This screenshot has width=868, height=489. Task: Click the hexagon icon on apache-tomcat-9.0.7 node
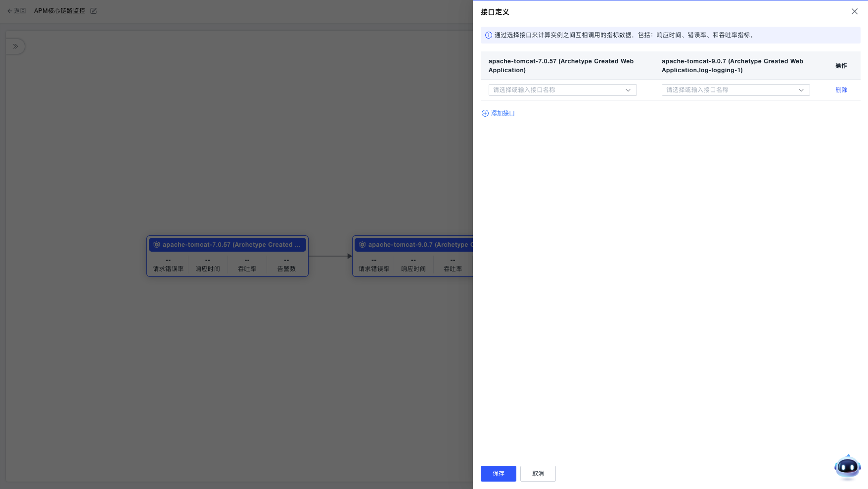pos(363,245)
